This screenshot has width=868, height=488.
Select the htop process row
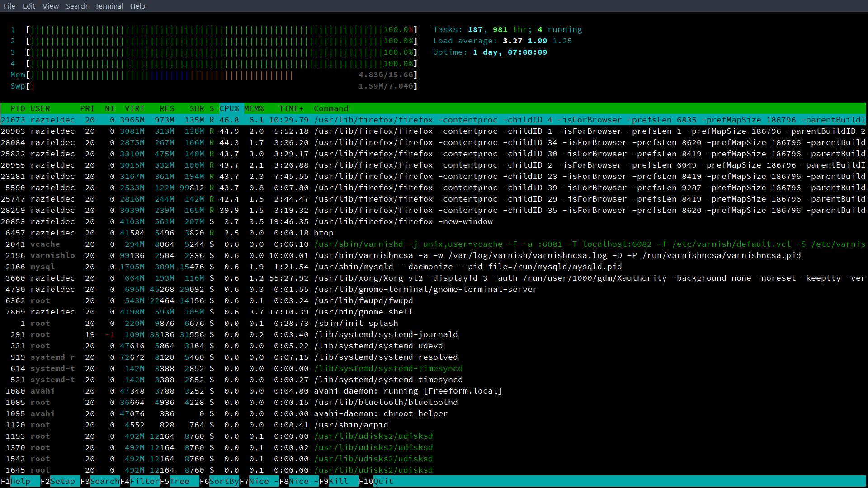(323, 233)
